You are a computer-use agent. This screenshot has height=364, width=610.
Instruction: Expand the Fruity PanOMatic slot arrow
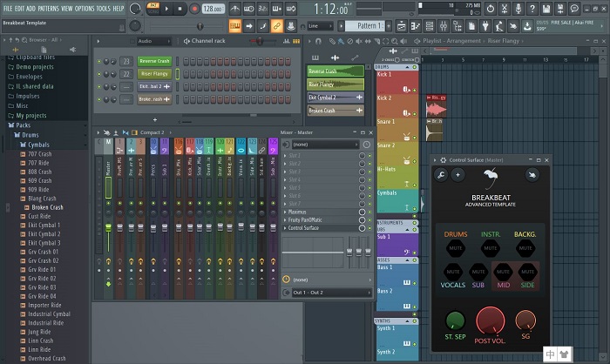[285, 220]
